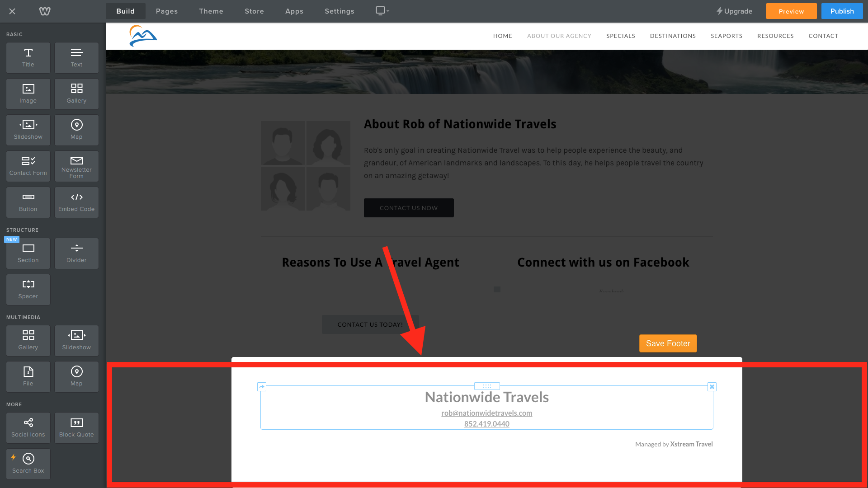
Task: Select the Slideshow element under Basic
Action: (28, 130)
